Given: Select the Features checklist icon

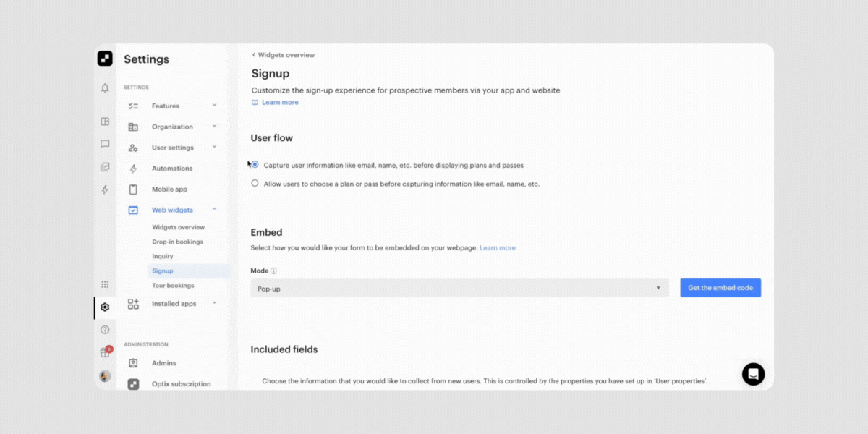Looking at the screenshot, I should (x=133, y=106).
